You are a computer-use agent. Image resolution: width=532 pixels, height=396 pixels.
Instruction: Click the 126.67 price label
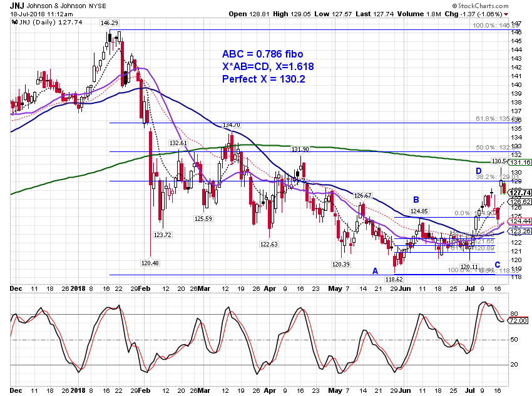click(x=362, y=196)
